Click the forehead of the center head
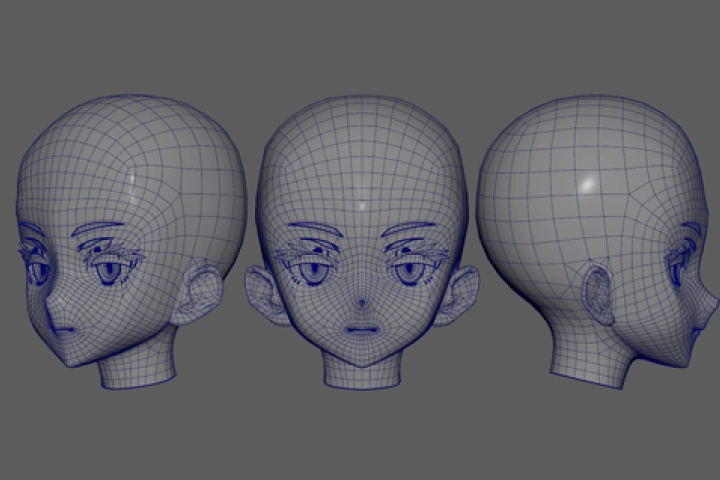 tap(360, 180)
